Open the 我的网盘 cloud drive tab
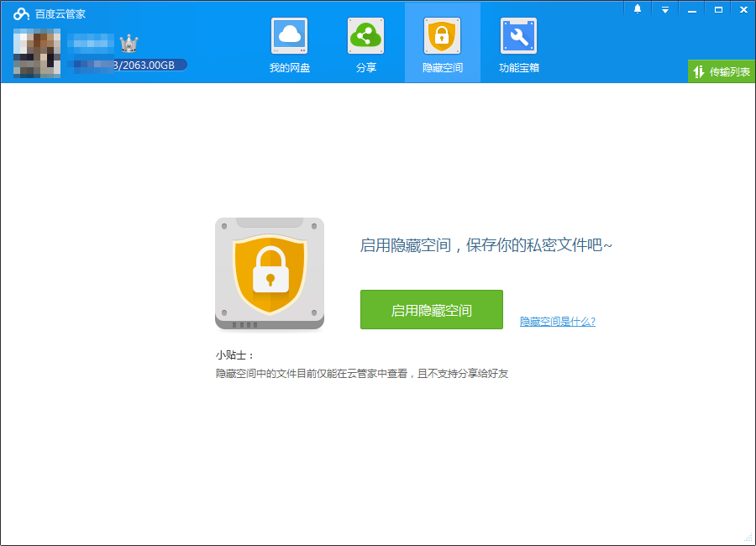Viewport: 756px width, 546px height. [290, 45]
